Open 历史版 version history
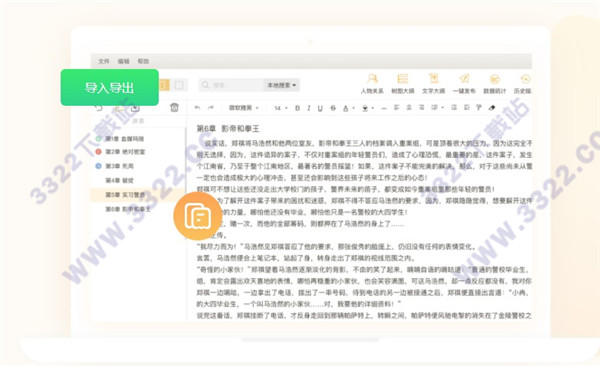 point(523,83)
